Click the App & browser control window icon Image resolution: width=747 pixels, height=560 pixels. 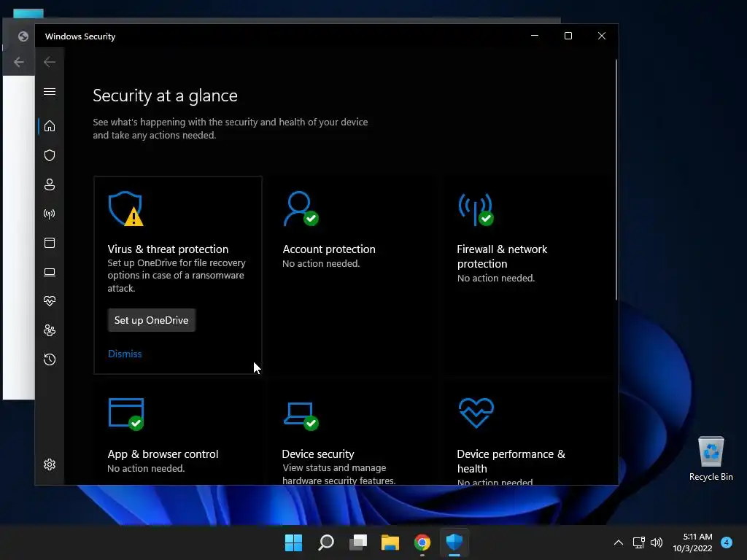click(x=125, y=414)
